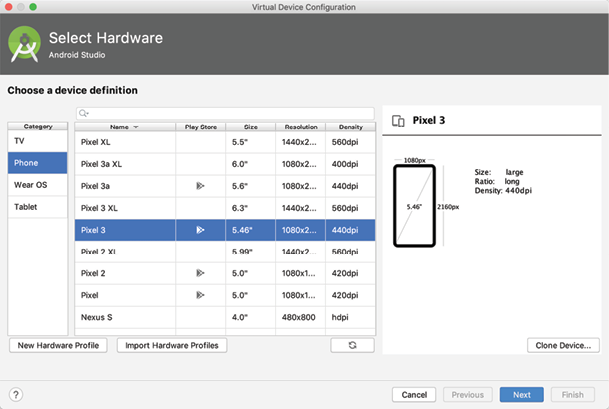Click the Android Studio logo
Viewport: 609px width, 409px height.
click(x=24, y=44)
